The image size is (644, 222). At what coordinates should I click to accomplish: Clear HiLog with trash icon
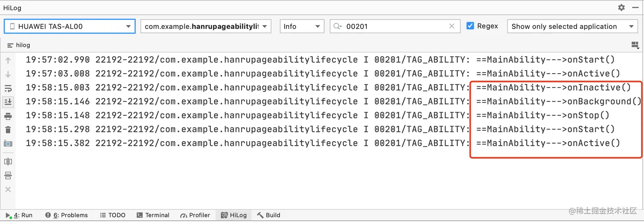point(8,130)
